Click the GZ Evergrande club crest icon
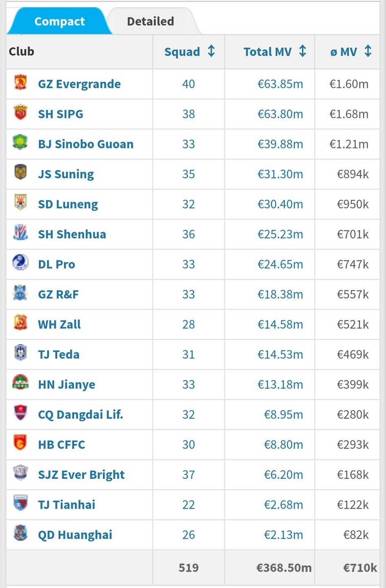386x588 pixels. point(20,82)
